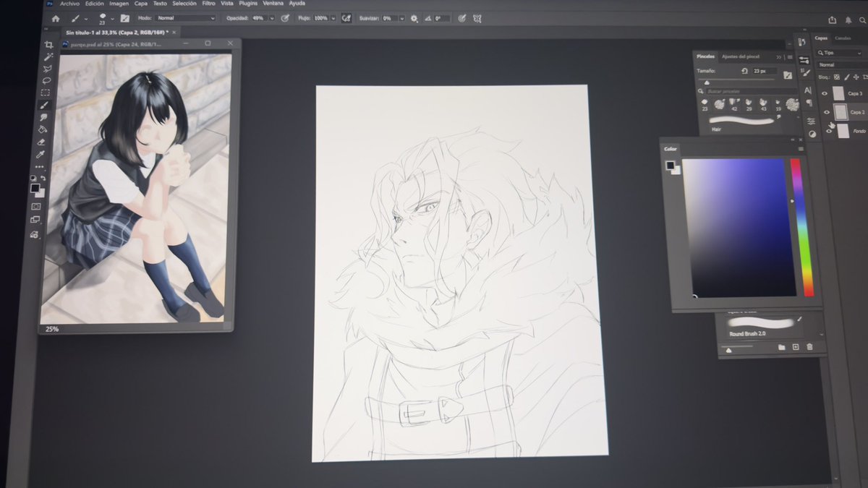Viewport: 868px width, 488px height.
Task: Open the brush settings panel toggle icon
Action: coord(125,18)
